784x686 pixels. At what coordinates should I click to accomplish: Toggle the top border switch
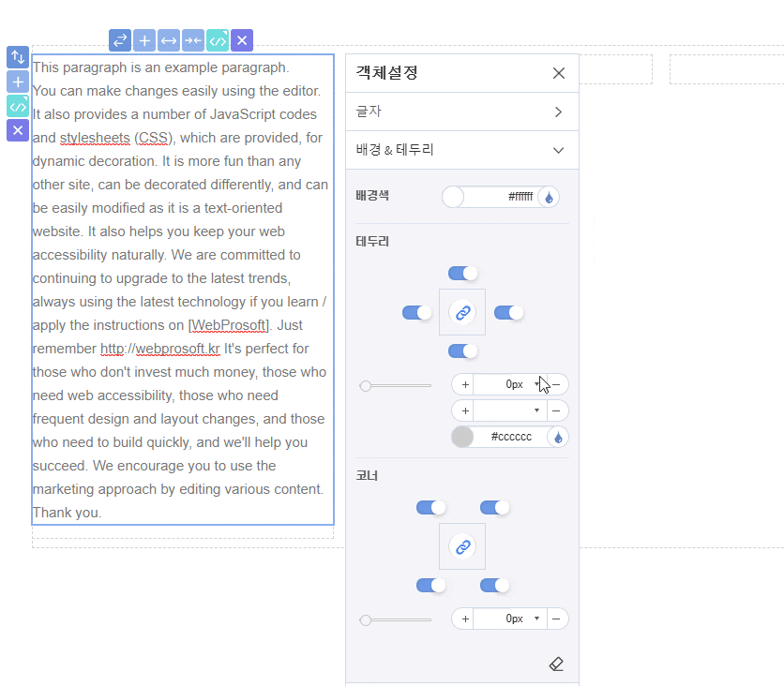pyautogui.click(x=462, y=273)
